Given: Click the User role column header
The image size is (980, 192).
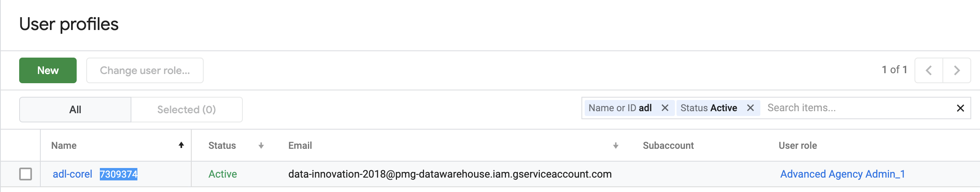Looking at the screenshot, I should (x=797, y=146).
